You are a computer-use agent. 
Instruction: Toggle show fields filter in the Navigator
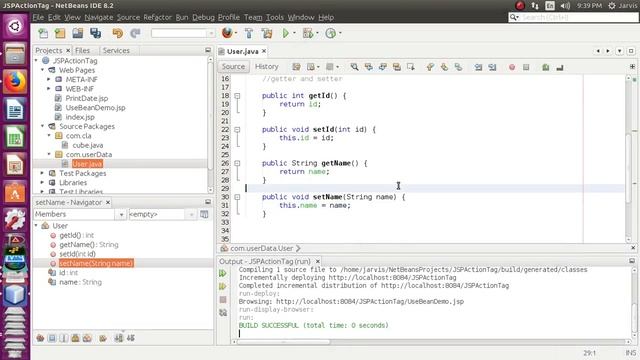pos(52,338)
